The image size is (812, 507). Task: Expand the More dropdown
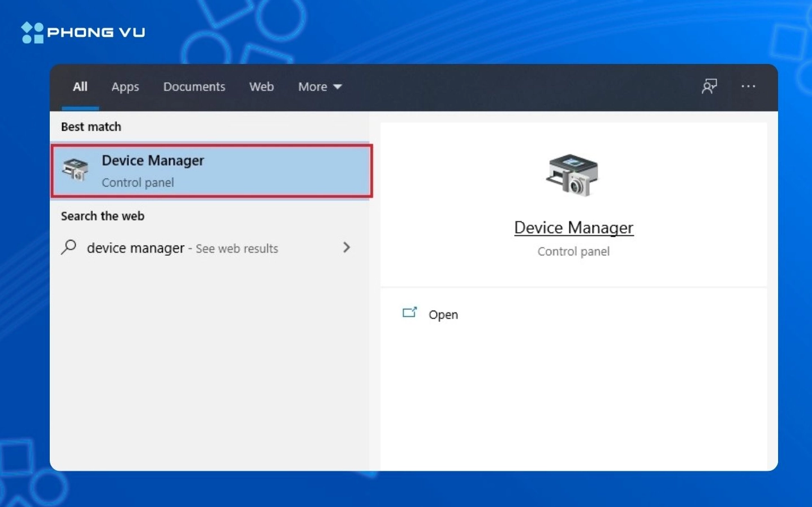click(x=320, y=87)
